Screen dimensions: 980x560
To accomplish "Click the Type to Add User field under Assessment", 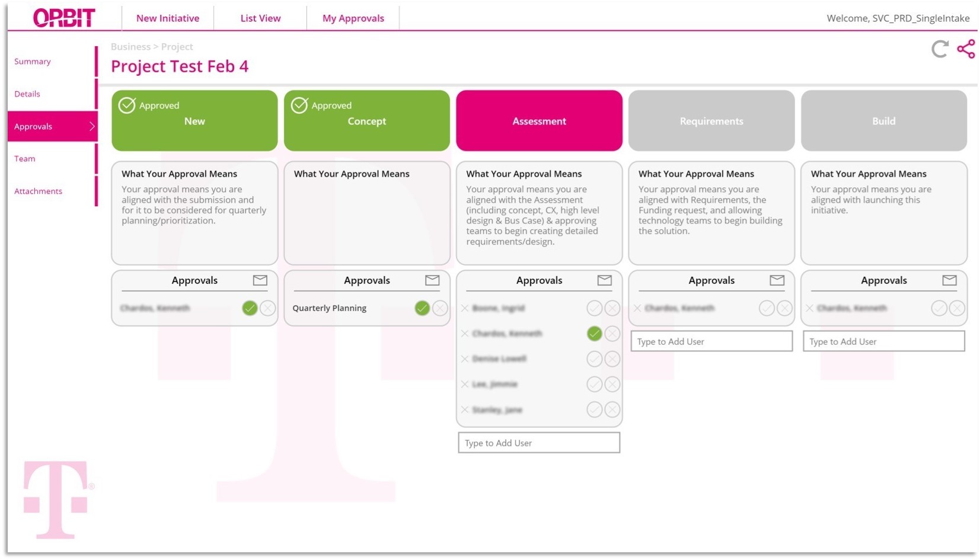I will point(538,443).
